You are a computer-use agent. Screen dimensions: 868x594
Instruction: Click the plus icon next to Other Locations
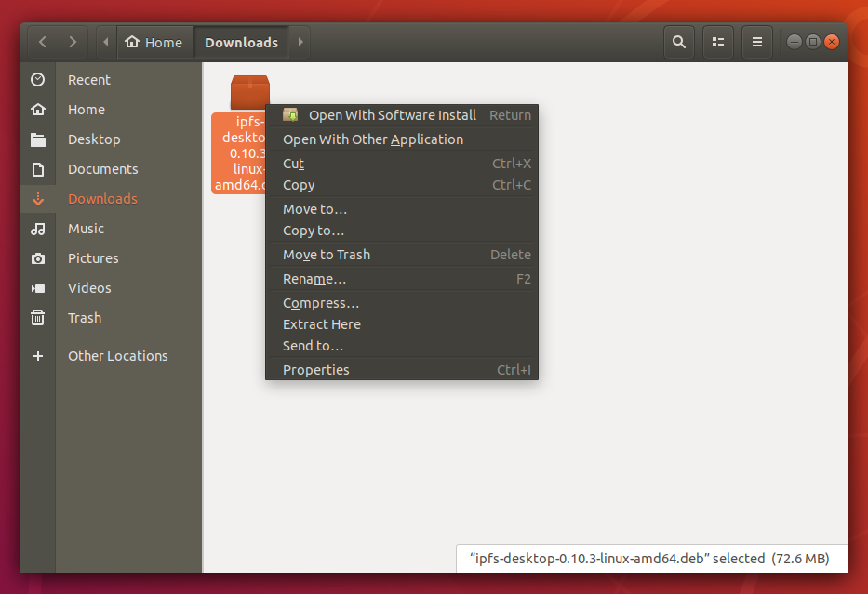[x=37, y=355]
